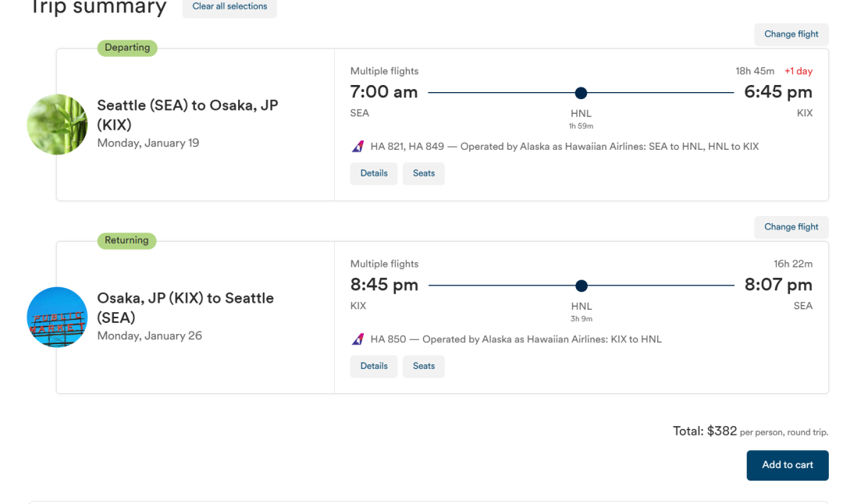Click the Total $382 price text
843x504 pixels.
tap(705, 431)
